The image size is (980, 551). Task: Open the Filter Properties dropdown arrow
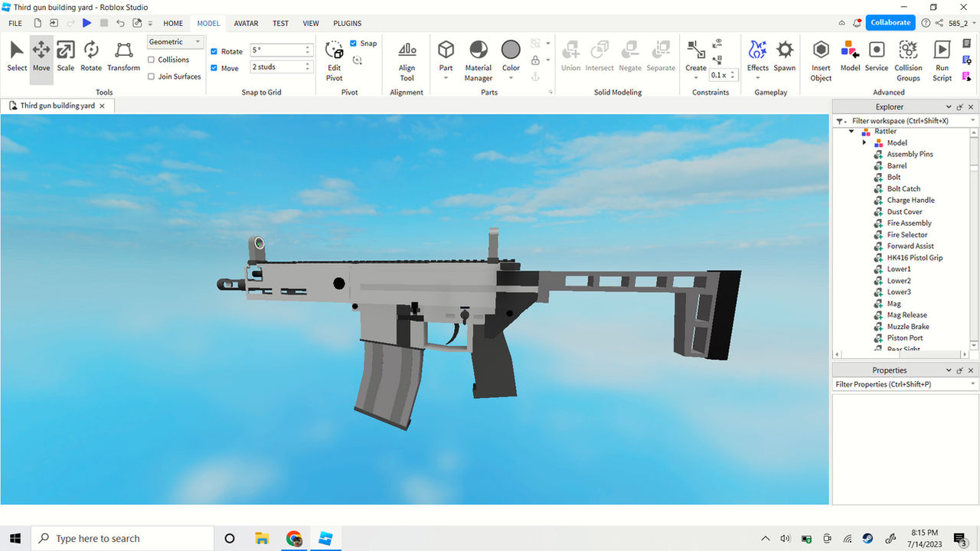click(973, 384)
